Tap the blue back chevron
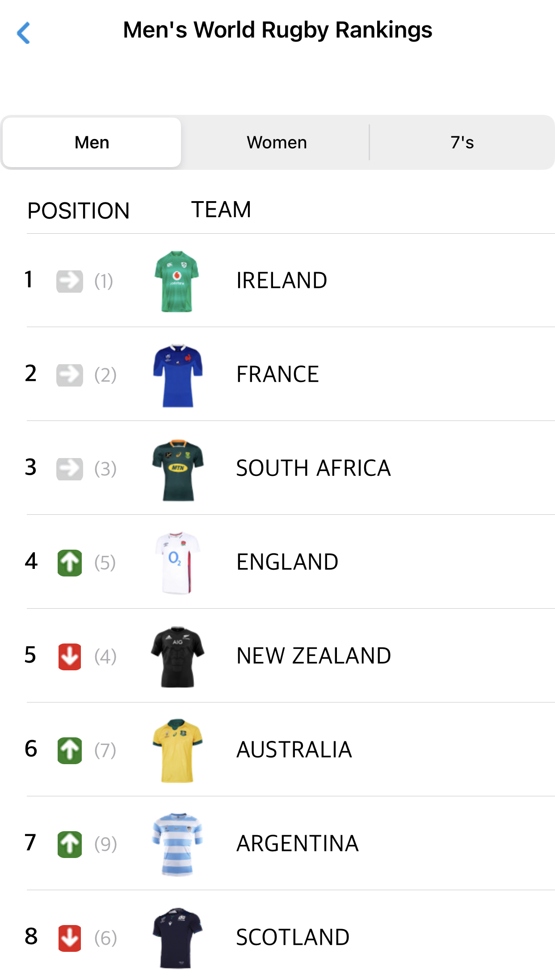 (23, 33)
